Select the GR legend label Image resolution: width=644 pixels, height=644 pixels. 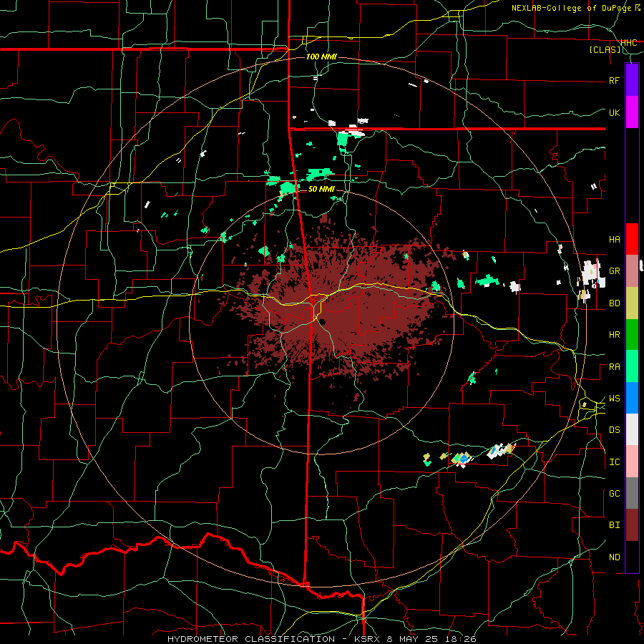click(x=614, y=271)
